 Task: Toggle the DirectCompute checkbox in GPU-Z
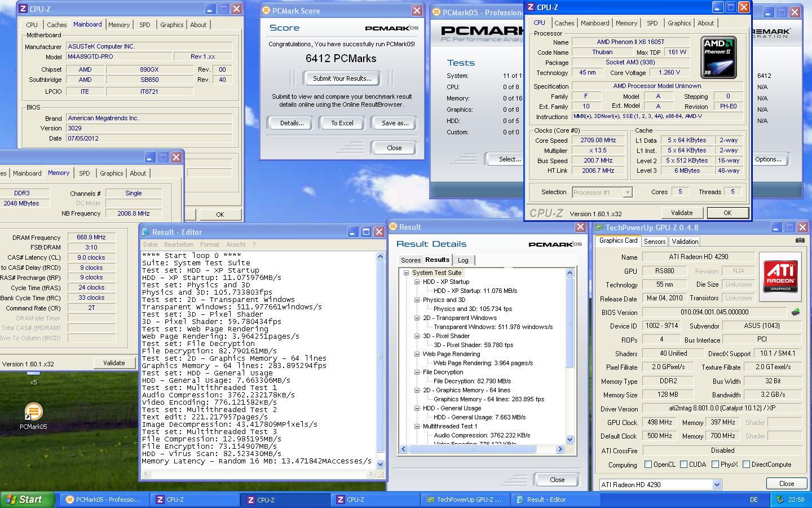(x=746, y=465)
